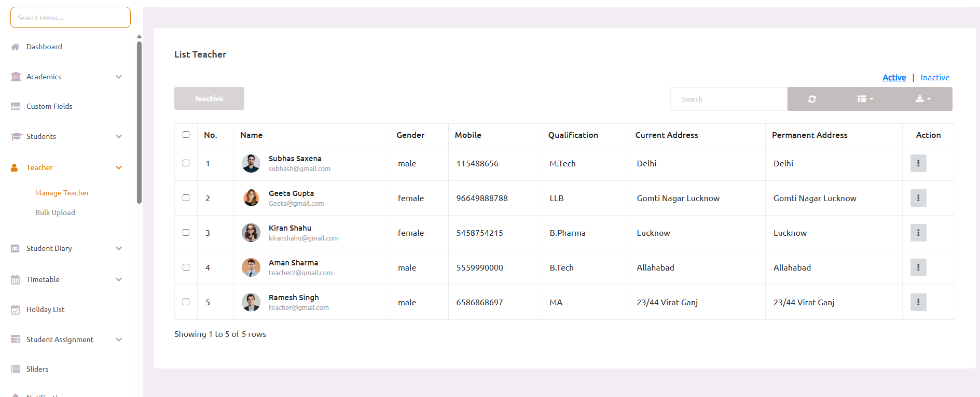Image resolution: width=980 pixels, height=397 pixels.
Task: Click the Sliders icon in sidebar
Action: coord(16,369)
